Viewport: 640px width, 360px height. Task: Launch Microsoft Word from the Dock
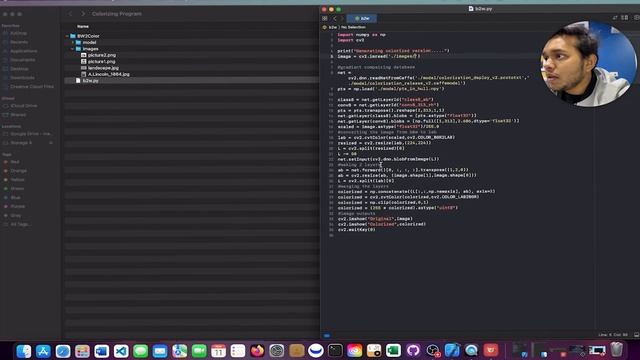(102, 351)
